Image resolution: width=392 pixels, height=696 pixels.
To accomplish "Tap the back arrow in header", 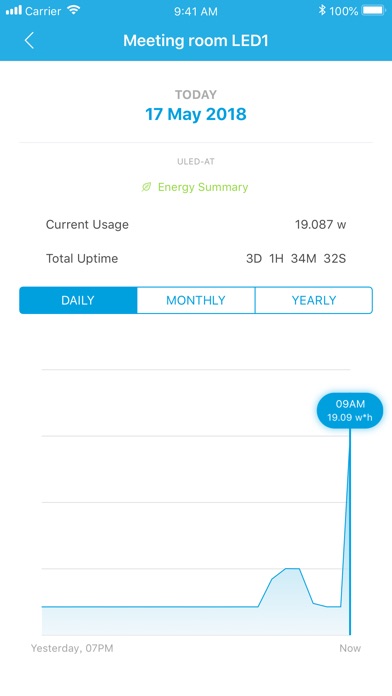I will click(29, 40).
